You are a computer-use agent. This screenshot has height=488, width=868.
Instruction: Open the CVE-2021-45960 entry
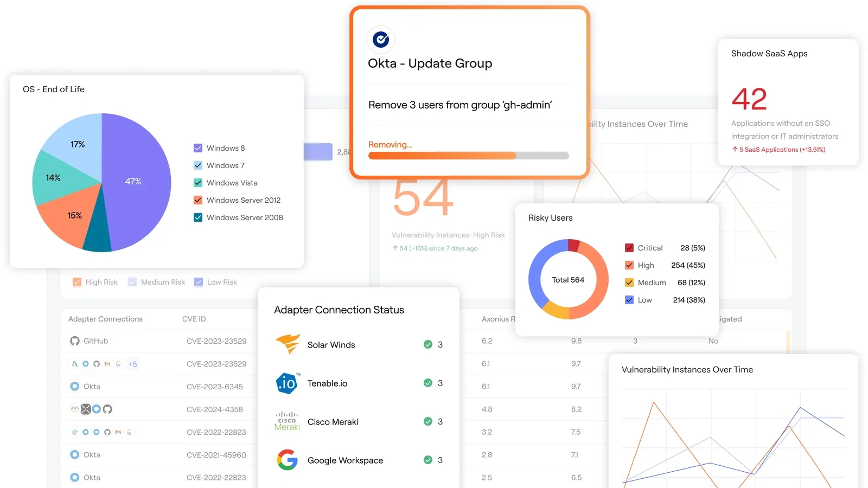216,455
